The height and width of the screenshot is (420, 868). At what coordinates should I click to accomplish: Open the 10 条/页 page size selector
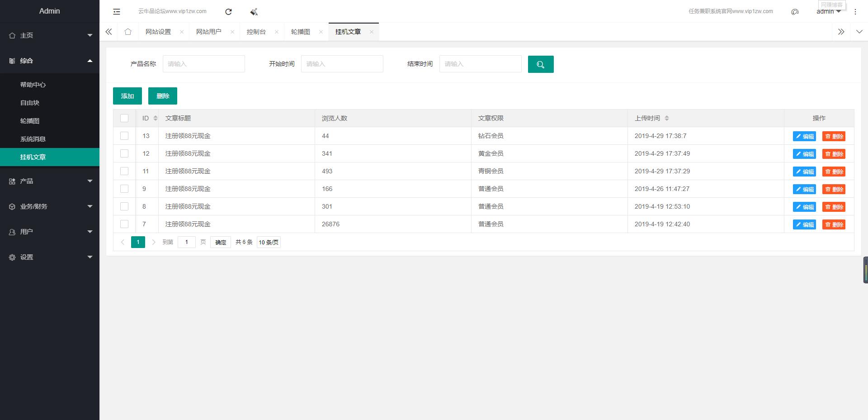click(269, 242)
